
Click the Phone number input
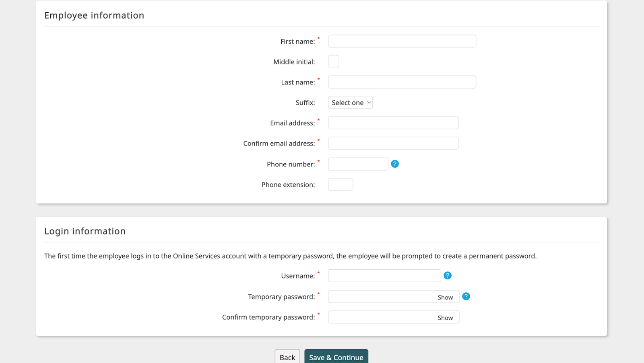(x=358, y=164)
